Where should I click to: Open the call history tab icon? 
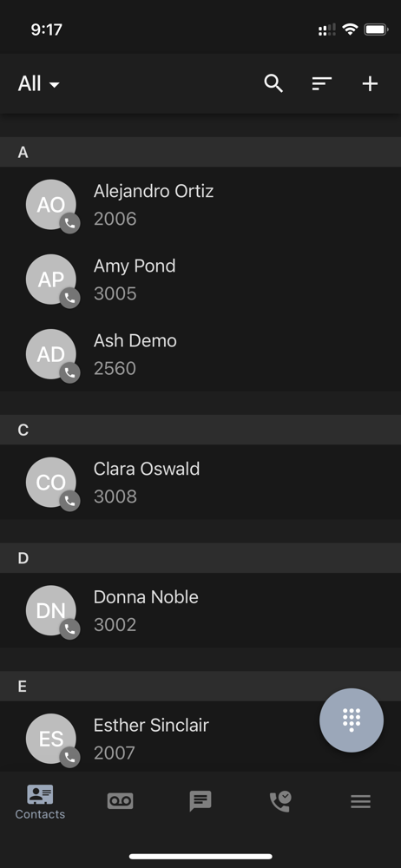[280, 801]
